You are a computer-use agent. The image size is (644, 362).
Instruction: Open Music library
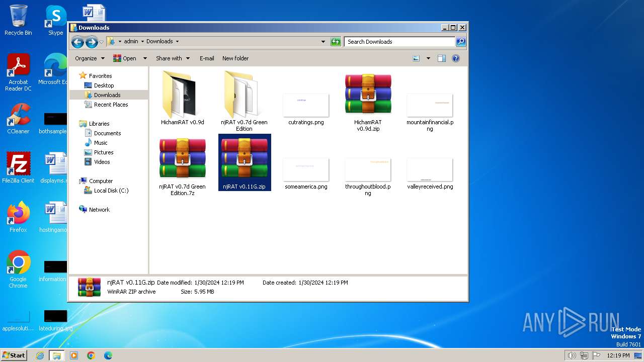101,143
